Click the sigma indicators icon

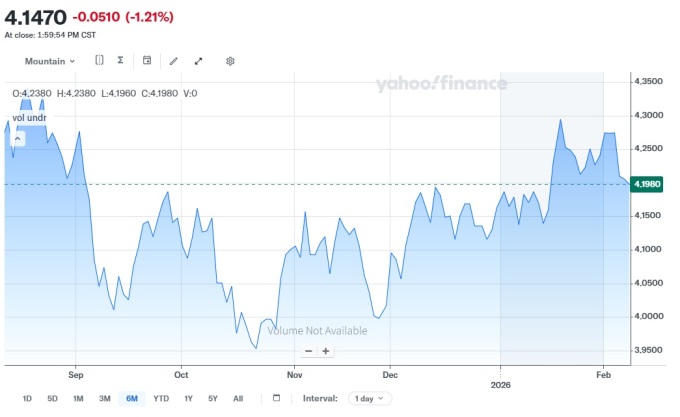tap(120, 61)
